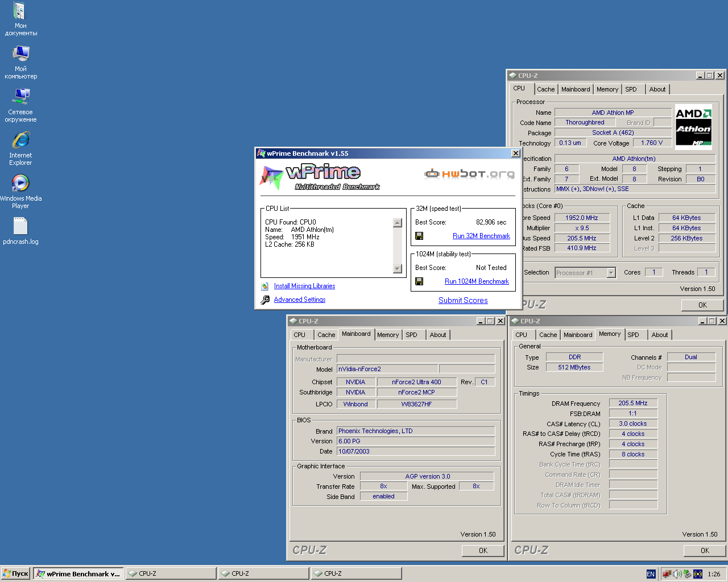
Task: Click the wPrime title bar icon
Action: point(261,153)
